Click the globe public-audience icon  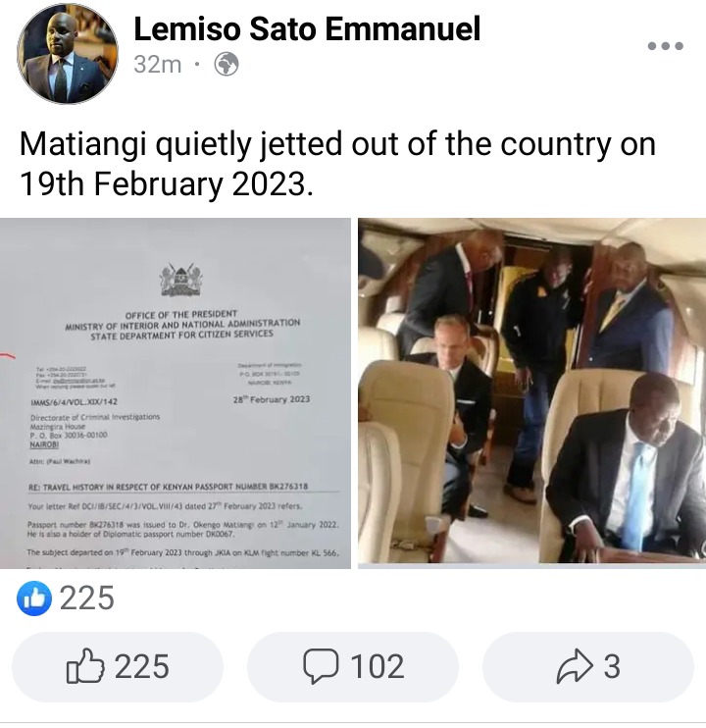tap(227, 64)
